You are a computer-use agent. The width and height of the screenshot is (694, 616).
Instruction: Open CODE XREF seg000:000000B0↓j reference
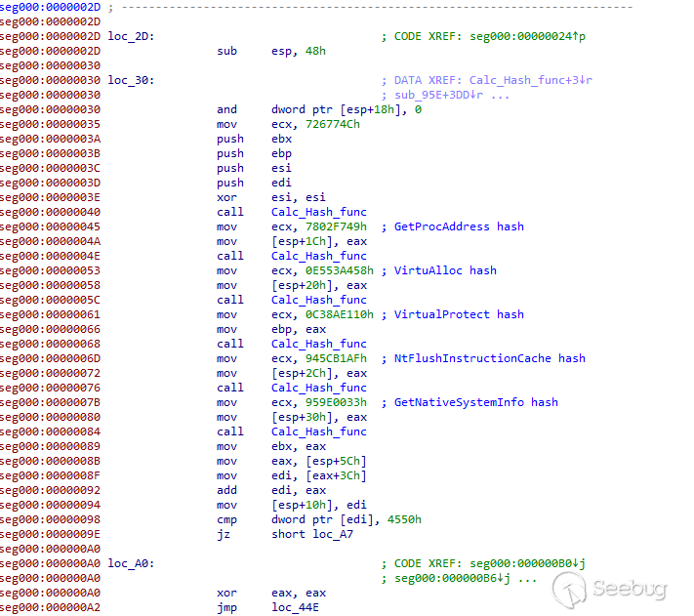pyautogui.click(x=527, y=563)
